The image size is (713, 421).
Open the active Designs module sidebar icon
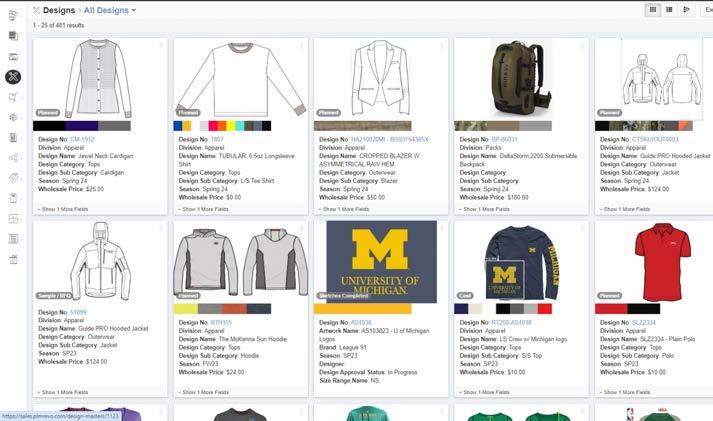point(13,77)
